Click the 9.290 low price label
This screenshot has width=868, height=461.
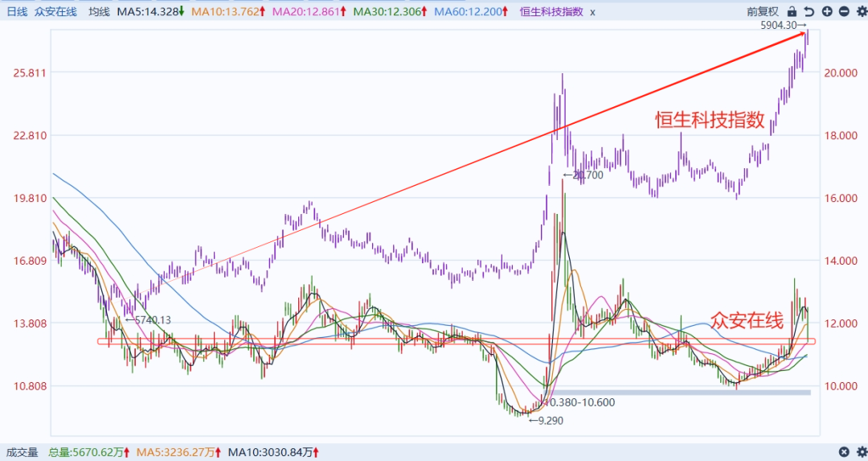(x=546, y=421)
